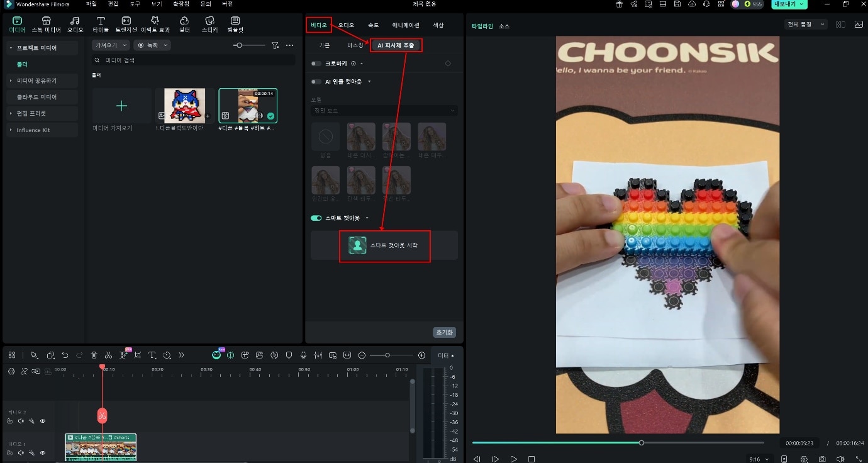Switch to the Color (색상) properties tab
Viewport: 868px width, 463px height.
438,25
